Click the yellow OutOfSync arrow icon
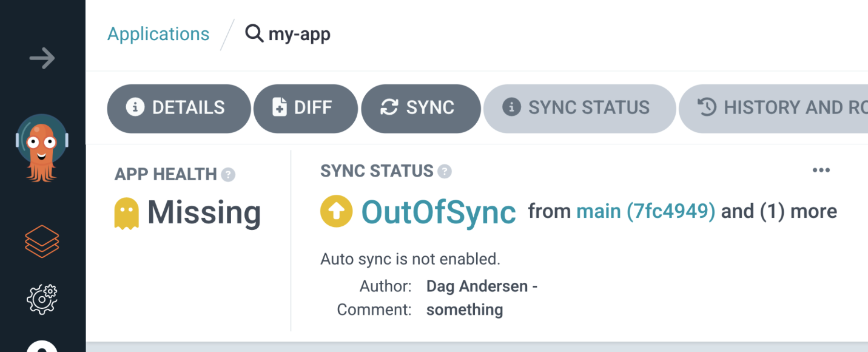Image resolution: width=868 pixels, height=352 pixels. (x=336, y=211)
